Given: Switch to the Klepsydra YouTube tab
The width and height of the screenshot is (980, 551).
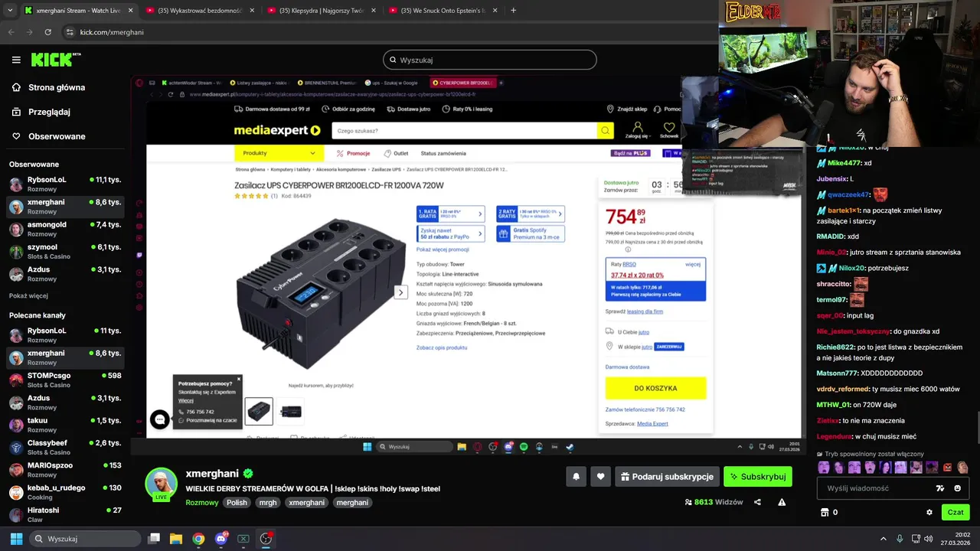Looking at the screenshot, I should pyautogui.click(x=322, y=11).
